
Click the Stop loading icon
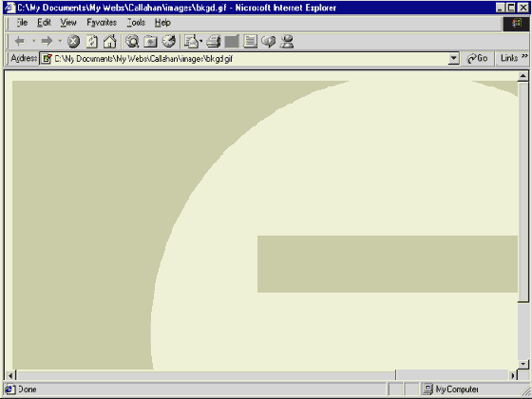[x=73, y=42]
